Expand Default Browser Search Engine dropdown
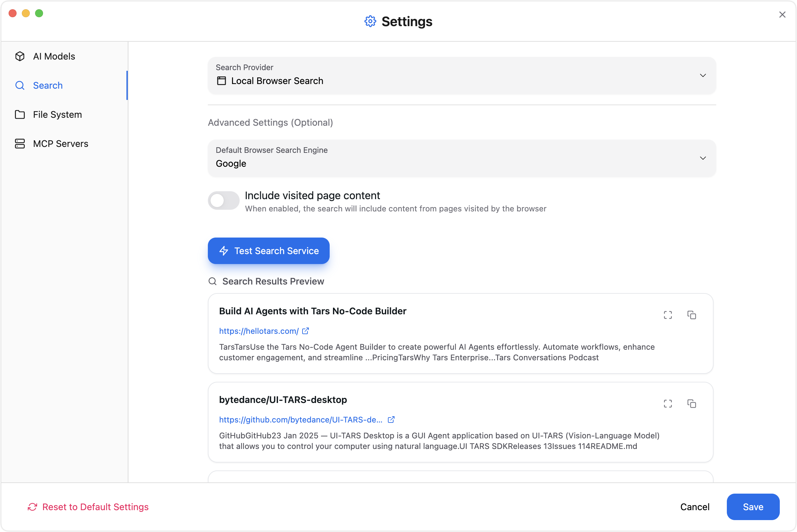The width and height of the screenshot is (797, 532). click(462, 158)
